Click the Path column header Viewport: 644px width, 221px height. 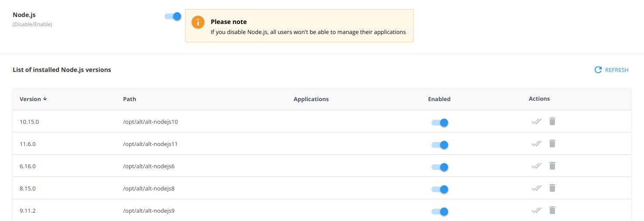click(x=130, y=99)
